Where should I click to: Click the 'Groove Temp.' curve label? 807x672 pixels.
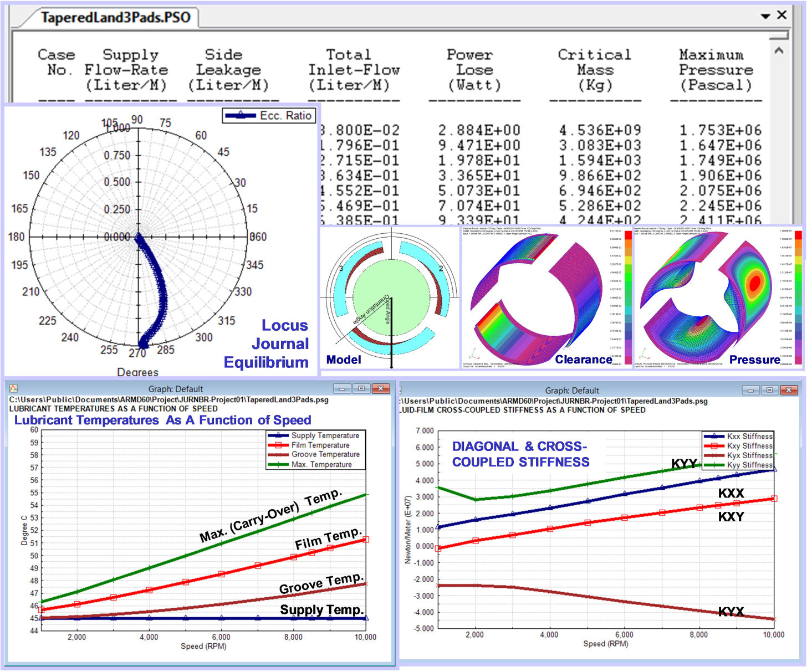pos(321,583)
